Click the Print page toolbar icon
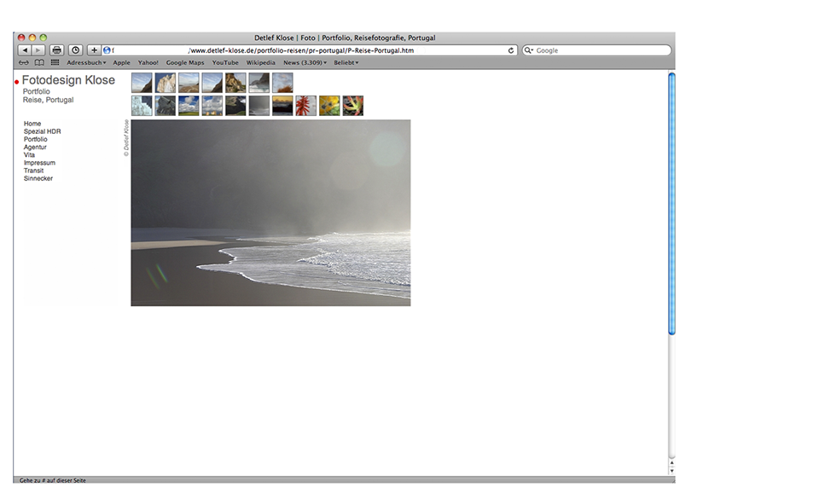The height and width of the screenshot is (504, 819). (56, 50)
